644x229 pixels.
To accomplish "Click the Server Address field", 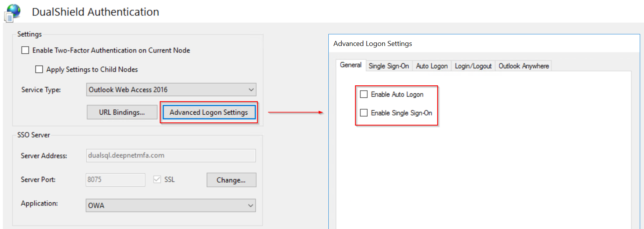I will (x=171, y=156).
